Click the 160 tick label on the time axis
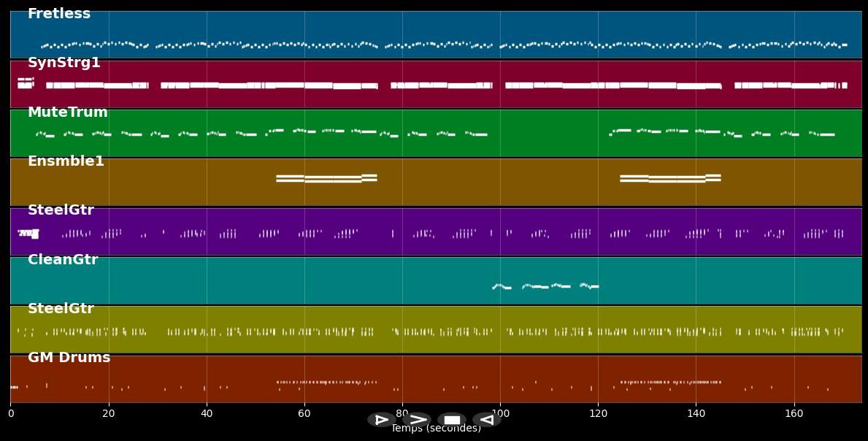Viewport: 868px width, 441px height. (x=794, y=413)
